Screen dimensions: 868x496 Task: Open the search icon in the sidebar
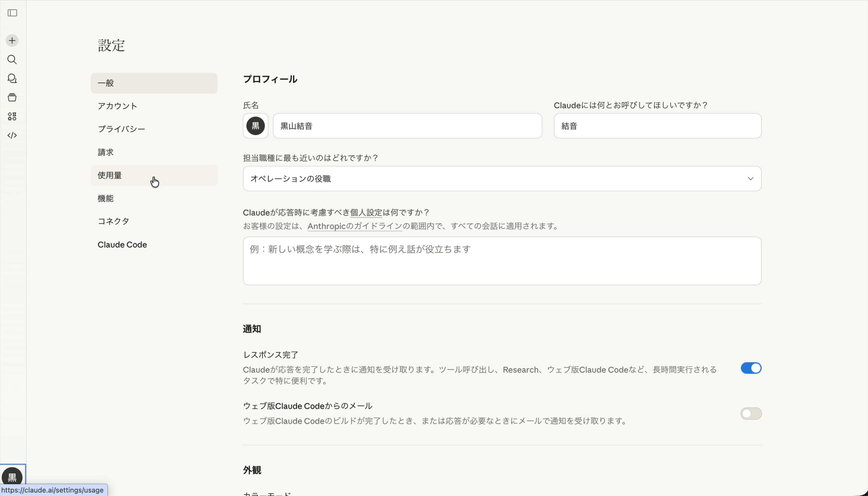[x=12, y=60]
